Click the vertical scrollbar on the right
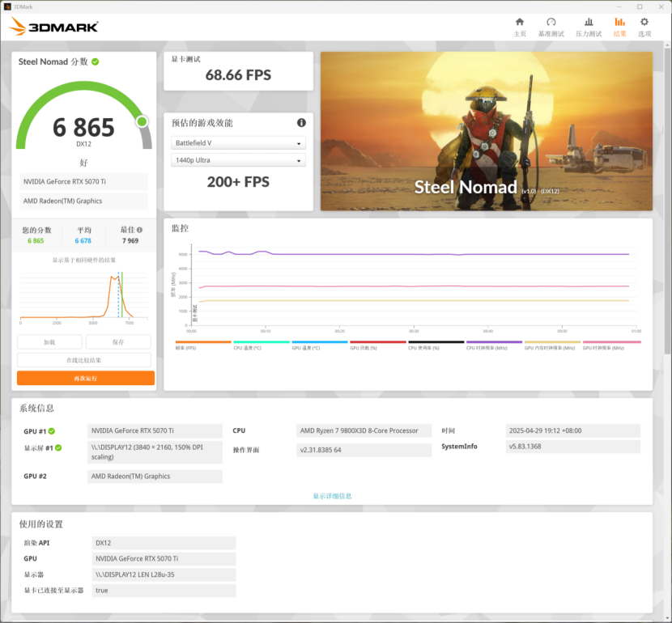 [x=667, y=201]
